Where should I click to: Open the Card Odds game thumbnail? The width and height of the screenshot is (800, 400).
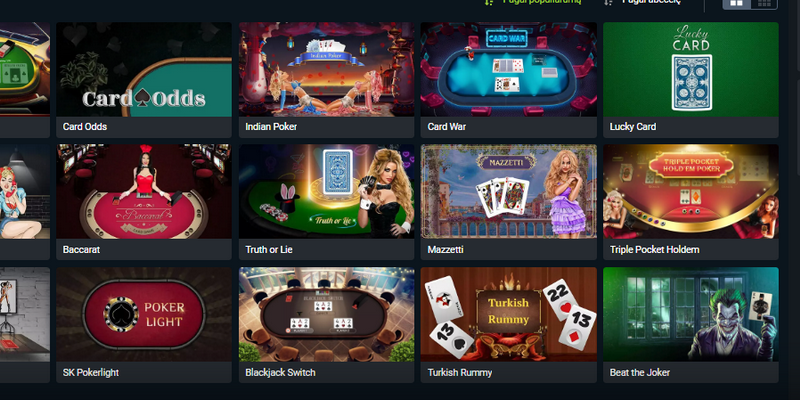coord(144,69)
